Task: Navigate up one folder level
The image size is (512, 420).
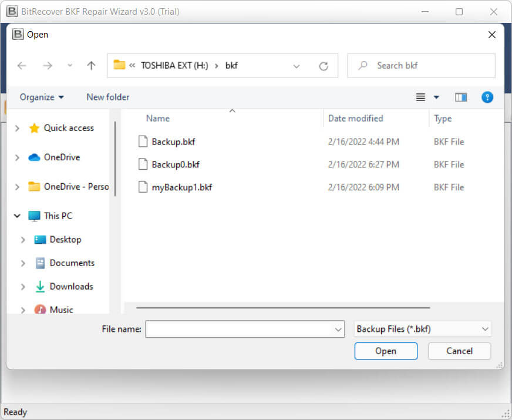Action: point(91,66)
